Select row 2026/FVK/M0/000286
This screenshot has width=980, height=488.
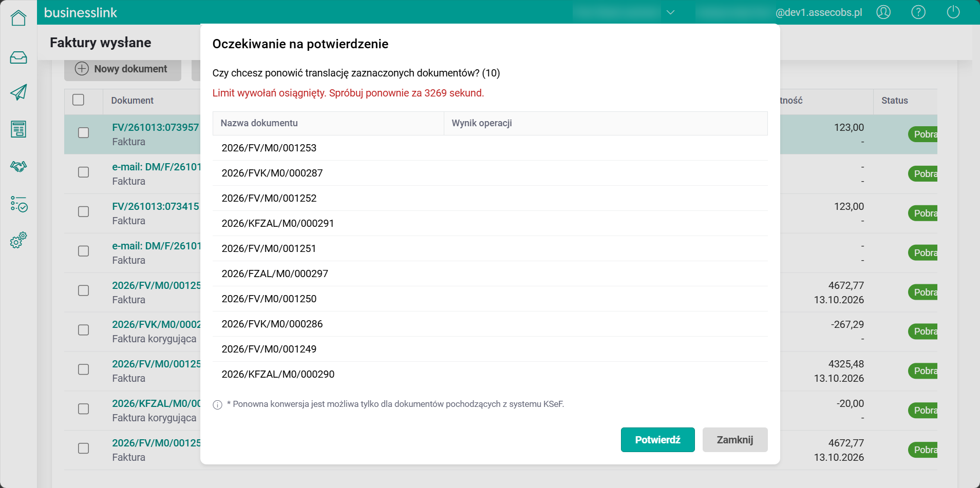pos(490,324)
